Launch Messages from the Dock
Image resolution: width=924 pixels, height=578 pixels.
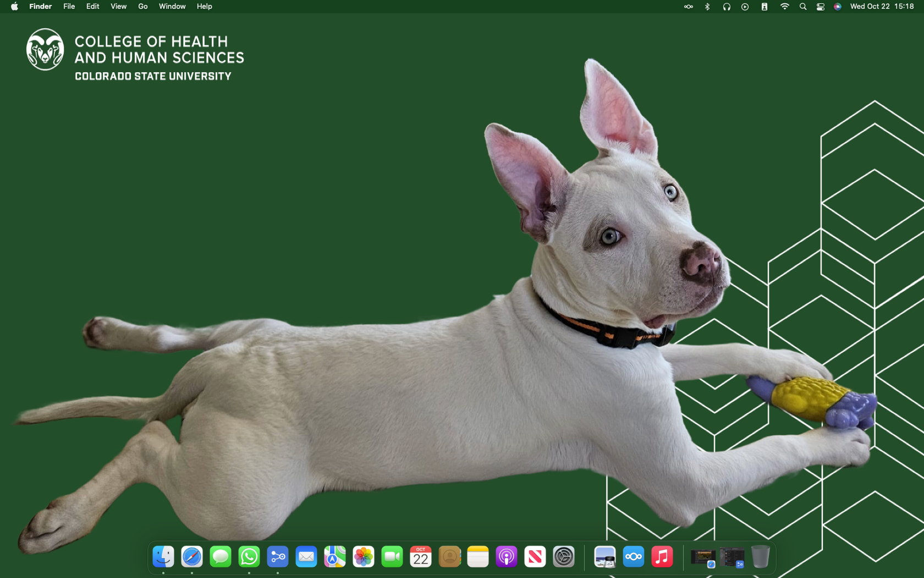(221, 557)
